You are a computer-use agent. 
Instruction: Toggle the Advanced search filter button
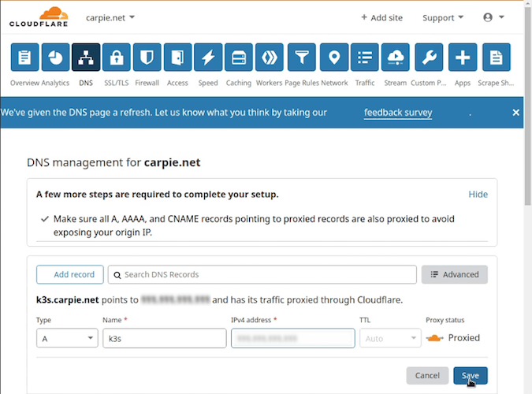tap(455, 274)
